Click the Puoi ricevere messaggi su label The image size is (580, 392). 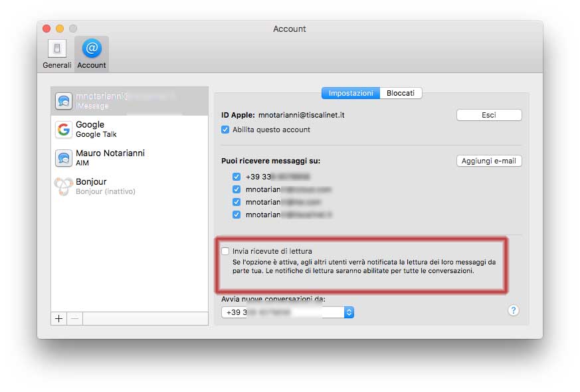(x=271, y=161)
